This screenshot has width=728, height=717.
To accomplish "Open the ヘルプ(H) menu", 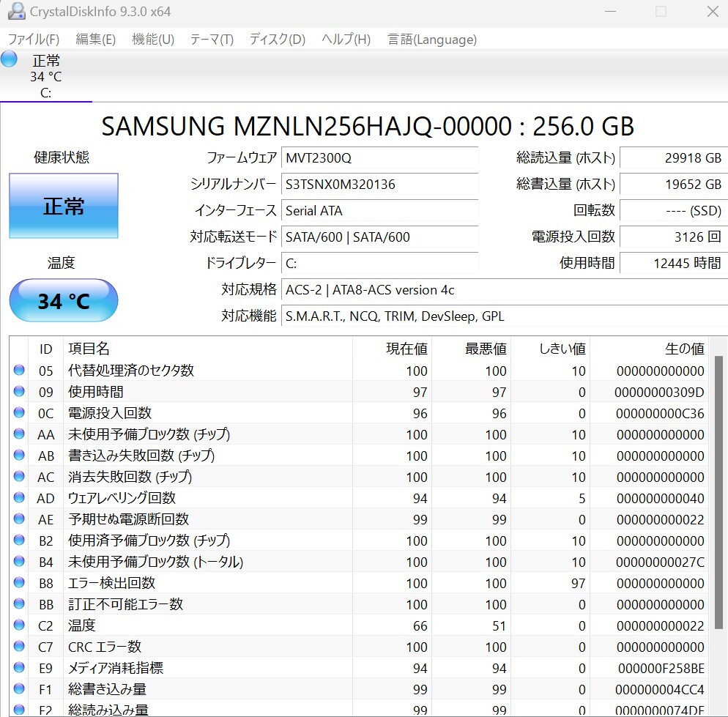I will coord(346,40).
